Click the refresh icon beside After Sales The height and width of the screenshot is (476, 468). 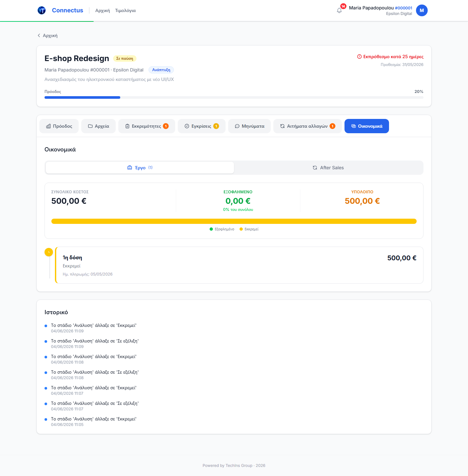pos(315,168)
